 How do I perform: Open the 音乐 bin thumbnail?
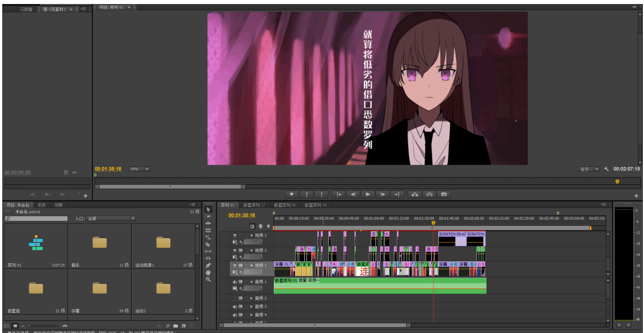tap(100, 243)
